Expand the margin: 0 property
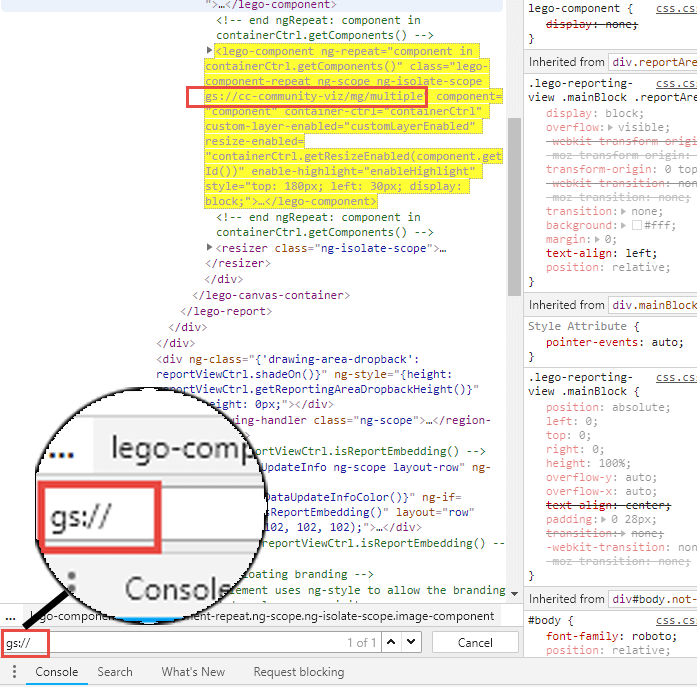This screenshot has width=697, height=687. coord(597,240)
